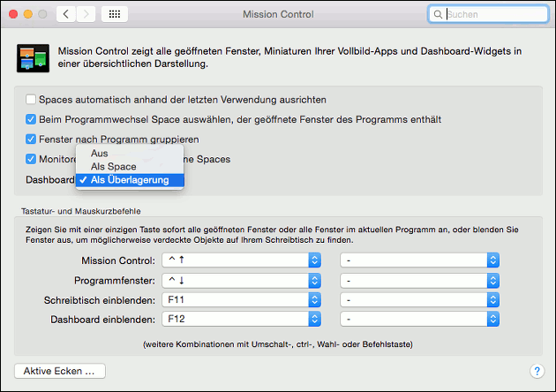Image resolution: width=556 pixels, height=392 pixels.
Task: Go back with the left chevron button
Action: 66,14
